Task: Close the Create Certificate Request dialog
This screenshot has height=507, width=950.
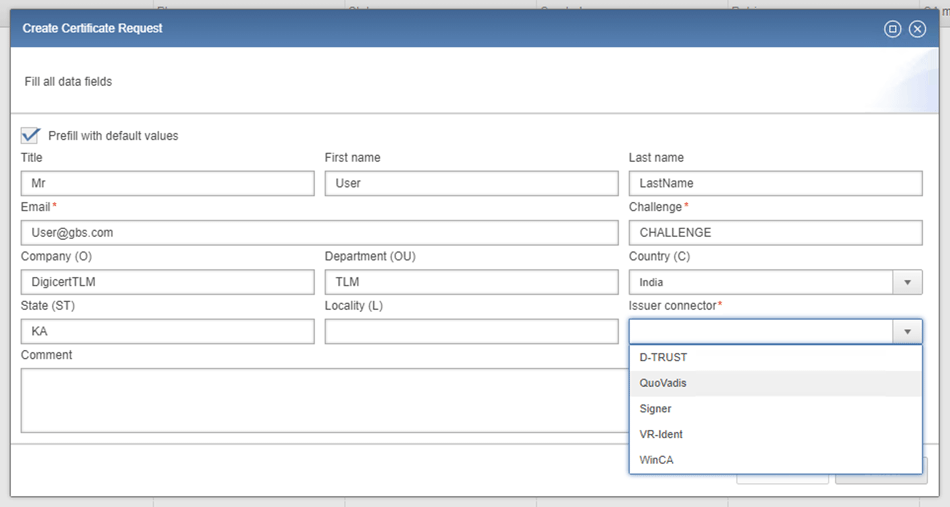Action: (917, 29)
